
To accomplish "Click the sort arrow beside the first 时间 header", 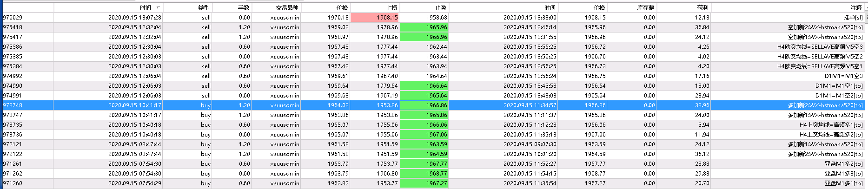I will 158,7.
